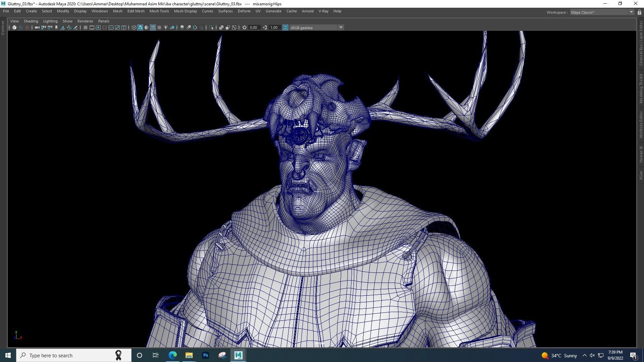Click the Multisample Anti-aliasing icon
The image size is (644, 362).
coord(195,27)
